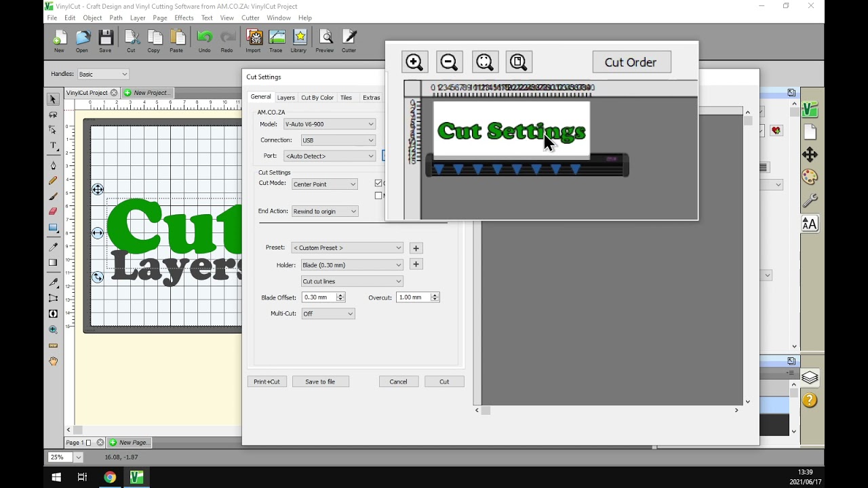
Task: Select the Text tool in left toolbar
Action: tap(53, 146)
